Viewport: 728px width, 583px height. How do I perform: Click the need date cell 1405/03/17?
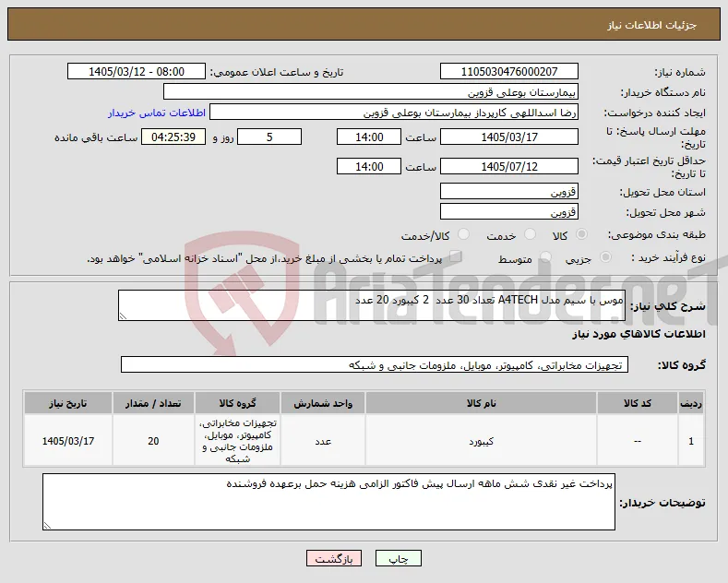point(67,441)
